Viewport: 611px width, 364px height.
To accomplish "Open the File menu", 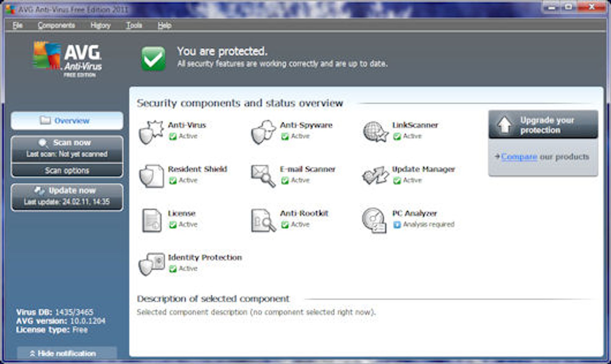I will click(18, 25).
